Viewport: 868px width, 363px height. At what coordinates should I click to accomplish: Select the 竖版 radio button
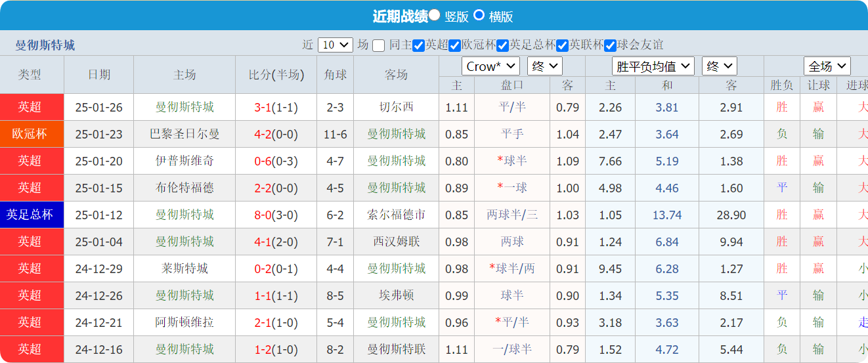click(434, 15)
